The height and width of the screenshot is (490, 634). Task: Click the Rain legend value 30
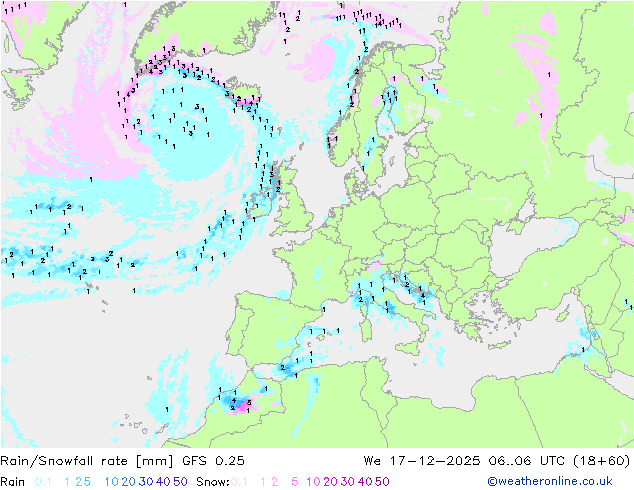click(x=146, y=482)
